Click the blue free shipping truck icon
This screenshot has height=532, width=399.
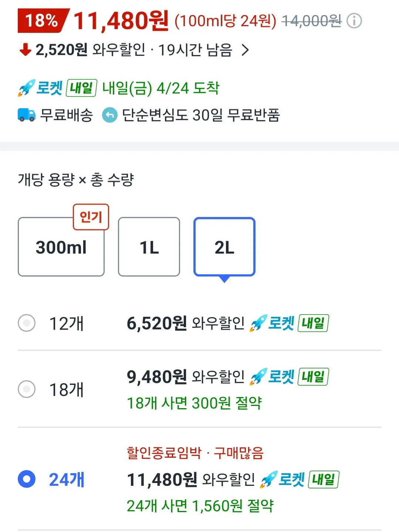(27, 115)
